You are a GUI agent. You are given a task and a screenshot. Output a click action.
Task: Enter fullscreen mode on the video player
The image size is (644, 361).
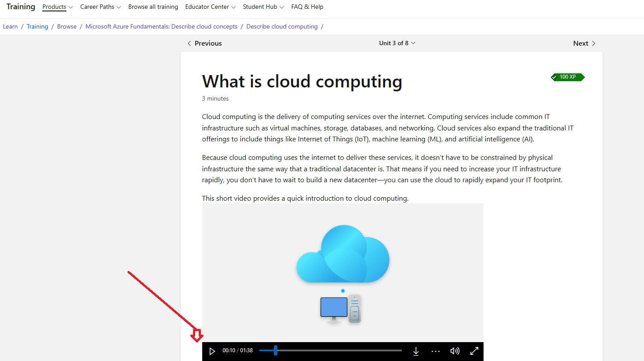tap(474, 351)
